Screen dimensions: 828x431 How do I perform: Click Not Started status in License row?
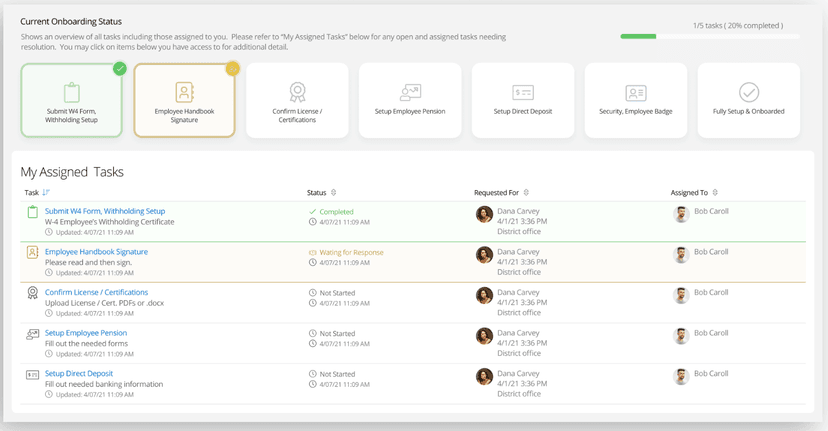tap(337, 293)
